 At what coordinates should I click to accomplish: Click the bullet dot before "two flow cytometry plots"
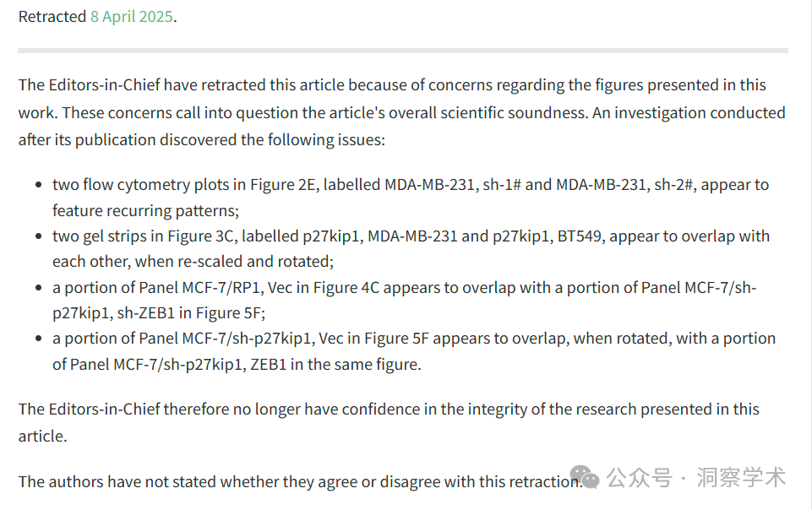38,185
